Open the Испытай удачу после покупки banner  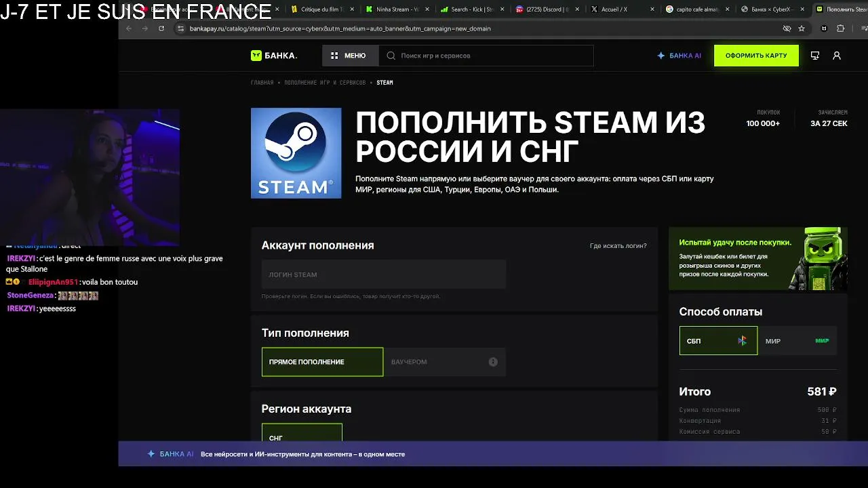pos(758,258)
